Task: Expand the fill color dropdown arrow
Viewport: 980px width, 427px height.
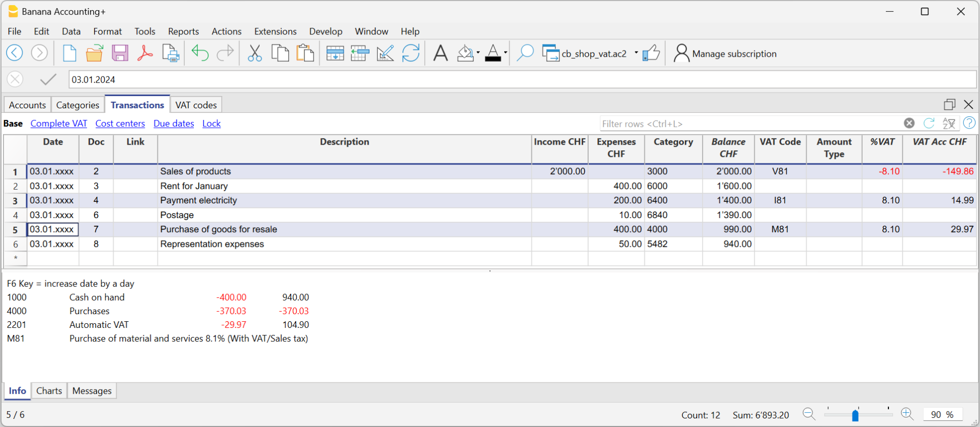Action: [x=478, y=53]
